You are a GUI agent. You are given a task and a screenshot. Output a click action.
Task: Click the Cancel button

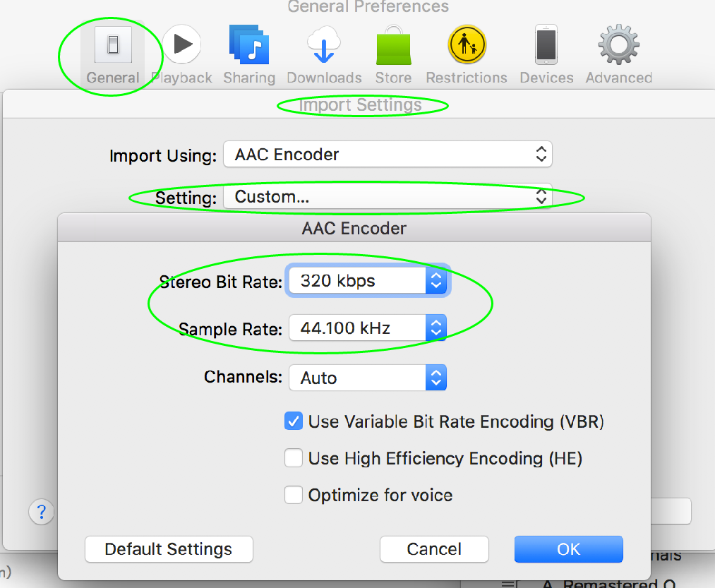click(434, 549)
